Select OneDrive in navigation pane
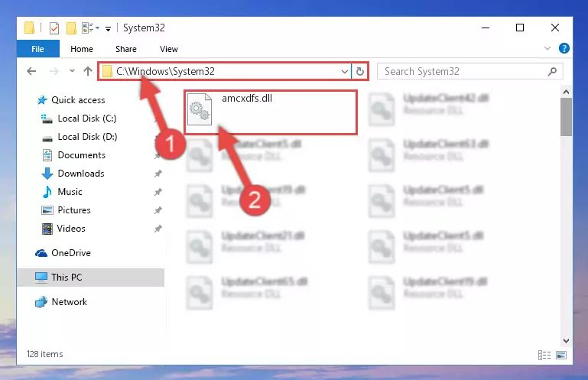The width and height of the screenshot is (588, 380). tap(63, 253)
